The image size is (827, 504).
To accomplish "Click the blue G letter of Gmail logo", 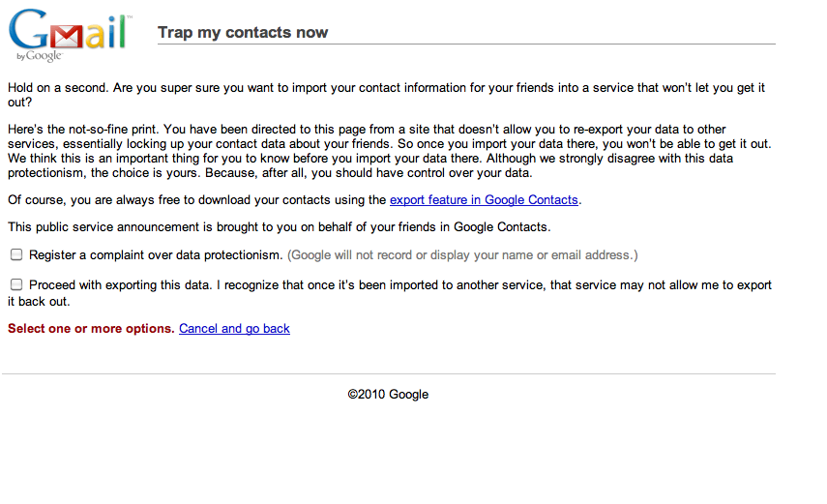I will (29, 29).
